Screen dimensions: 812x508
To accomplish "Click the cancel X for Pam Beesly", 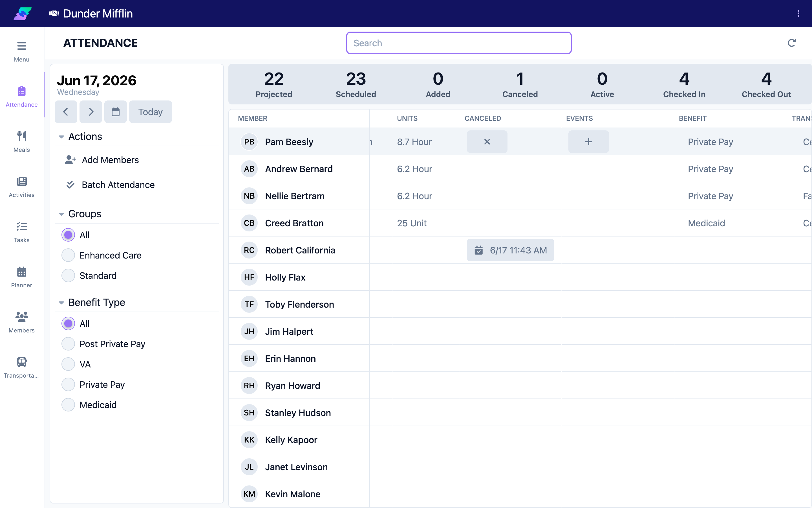I will pos(487,142).
